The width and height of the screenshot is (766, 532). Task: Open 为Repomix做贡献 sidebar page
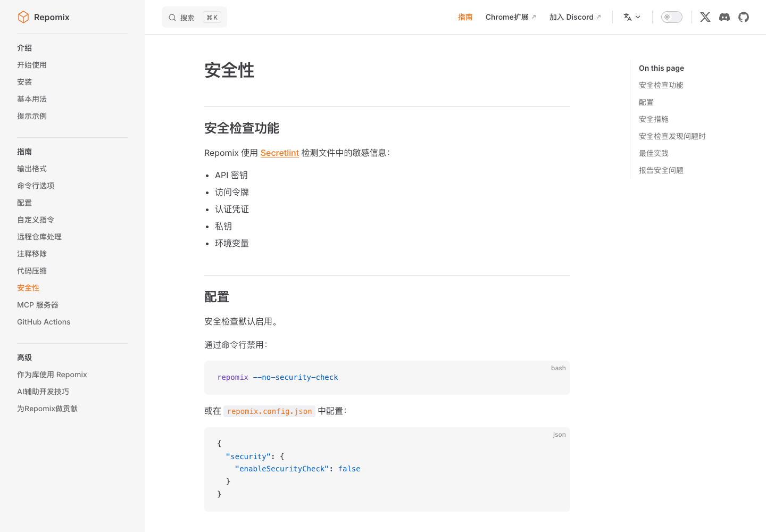pos(47,409)
